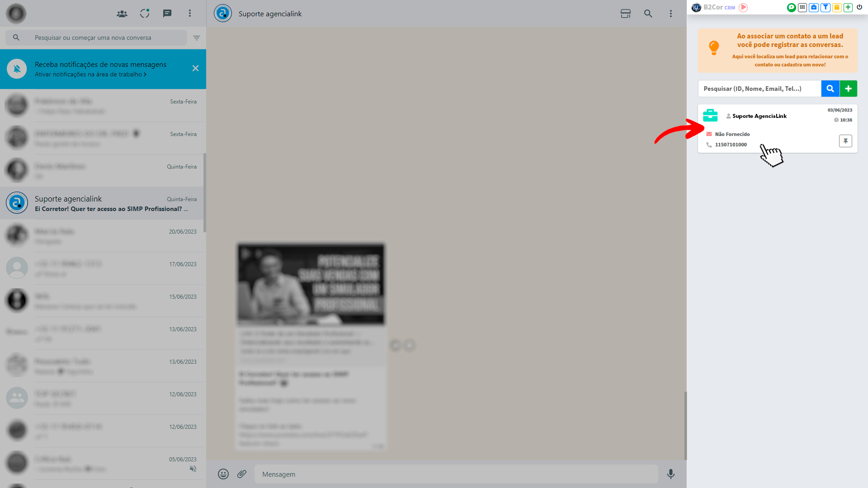
Task: Click the blue funnel filter icon
Action: (x=826, y=7)
